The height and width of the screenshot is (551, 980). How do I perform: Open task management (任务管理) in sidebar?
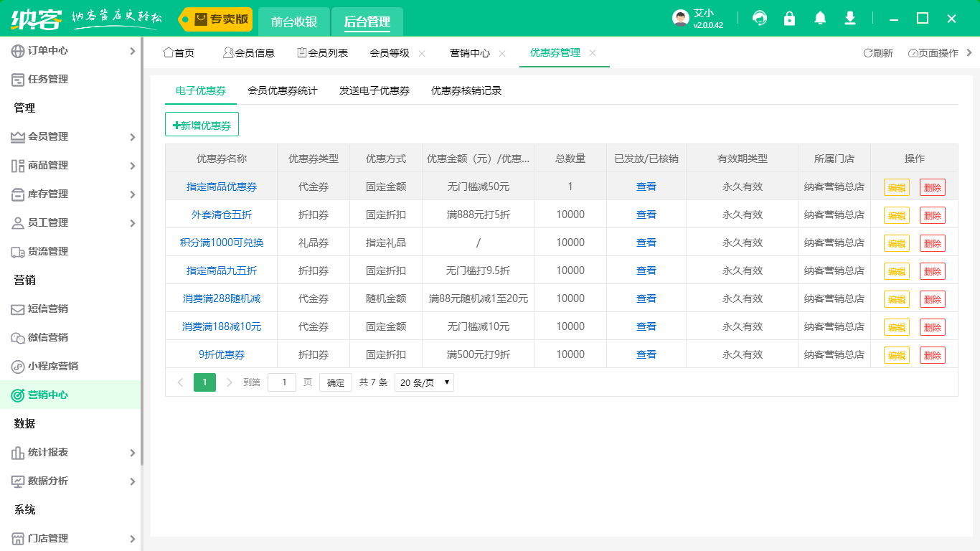click(47, 79)
